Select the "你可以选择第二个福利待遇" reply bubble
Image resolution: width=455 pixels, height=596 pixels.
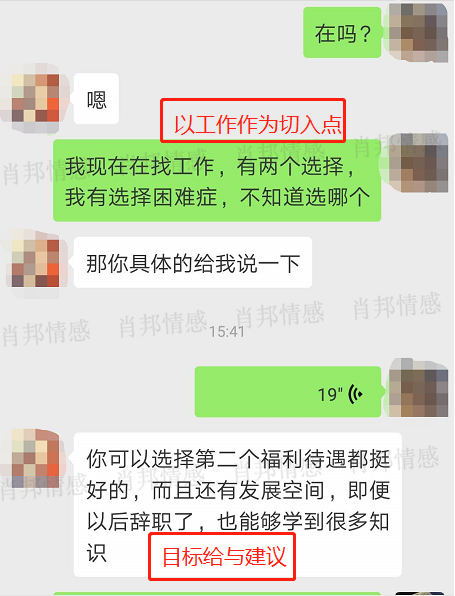pyautogui.click(x=238, y=504)
